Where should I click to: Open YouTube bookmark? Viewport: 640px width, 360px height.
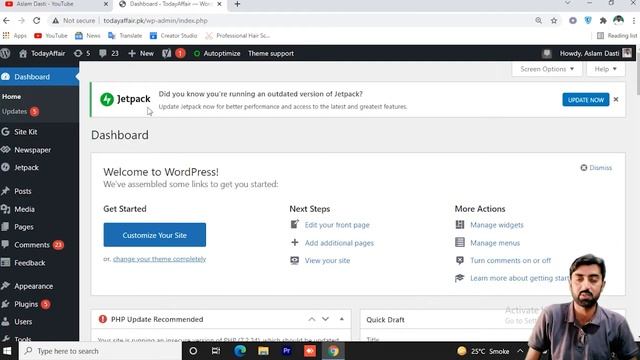point(51,36)
